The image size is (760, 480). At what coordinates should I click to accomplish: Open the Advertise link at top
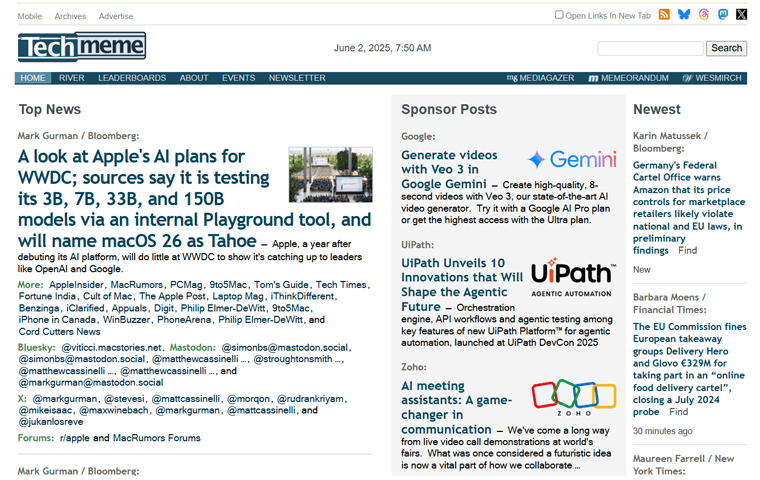pos(116,16)
